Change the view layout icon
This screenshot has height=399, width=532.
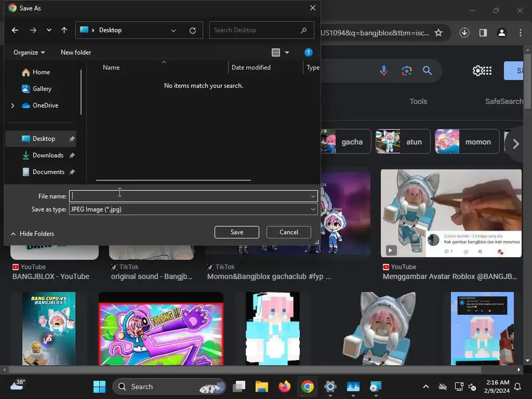pyautogui.click(x=276, y=52)
